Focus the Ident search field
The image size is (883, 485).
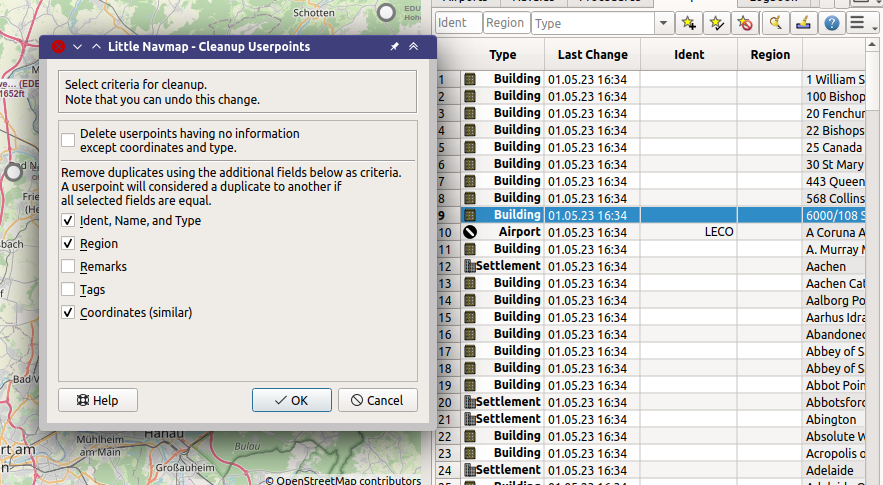coord(458,23)
